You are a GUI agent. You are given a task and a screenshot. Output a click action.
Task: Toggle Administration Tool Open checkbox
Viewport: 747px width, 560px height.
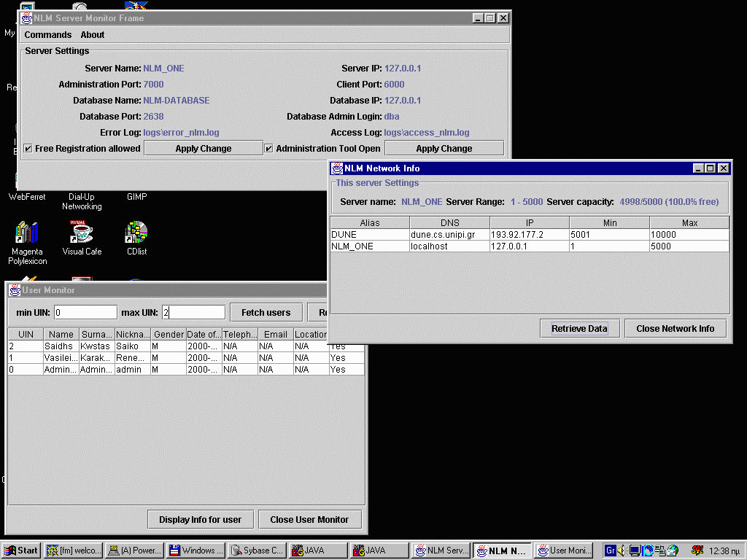(268, 149)
